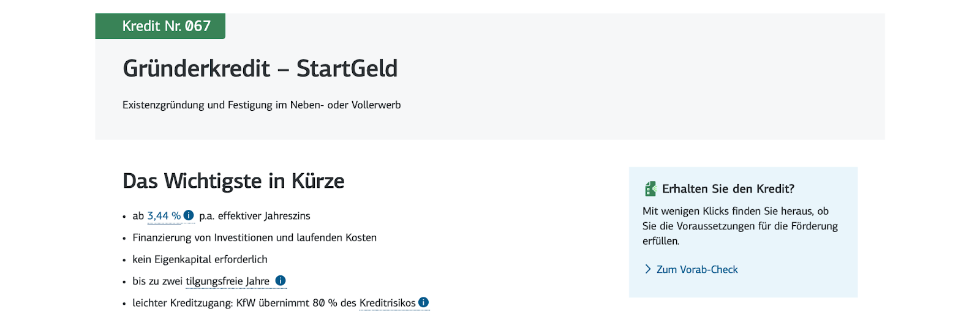
Task: Click the chevron arrow before Zum Vorab-Check
Action: click(x=648, y=269)
